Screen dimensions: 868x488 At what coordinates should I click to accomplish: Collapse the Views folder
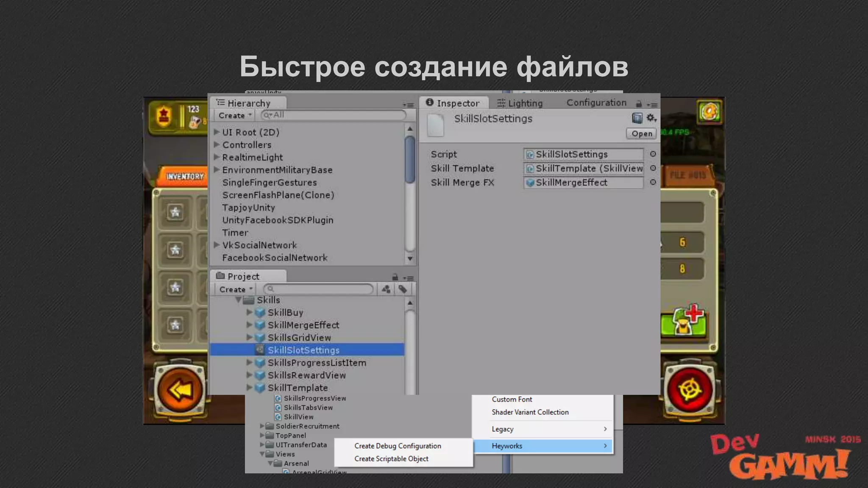[x=262, y=454]
